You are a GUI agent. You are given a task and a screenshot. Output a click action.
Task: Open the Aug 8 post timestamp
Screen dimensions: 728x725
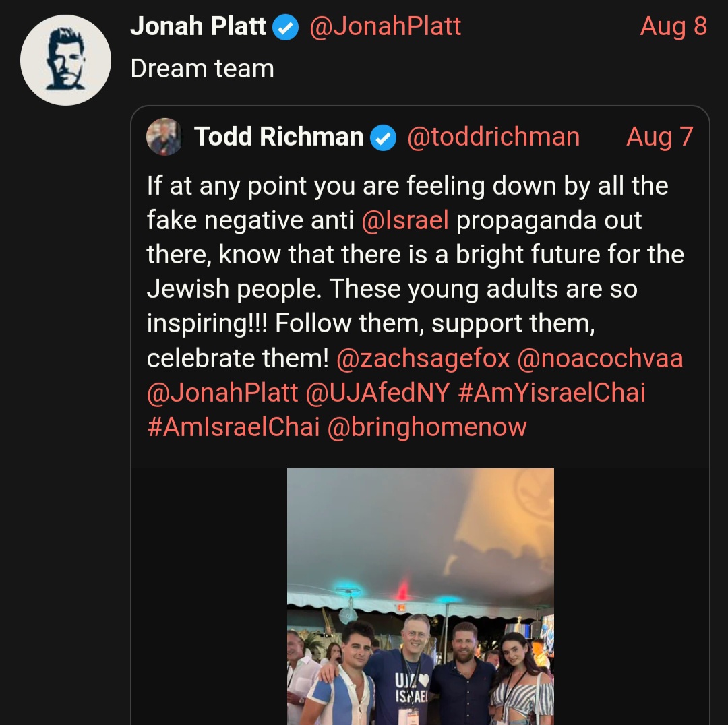pos(673,26)
